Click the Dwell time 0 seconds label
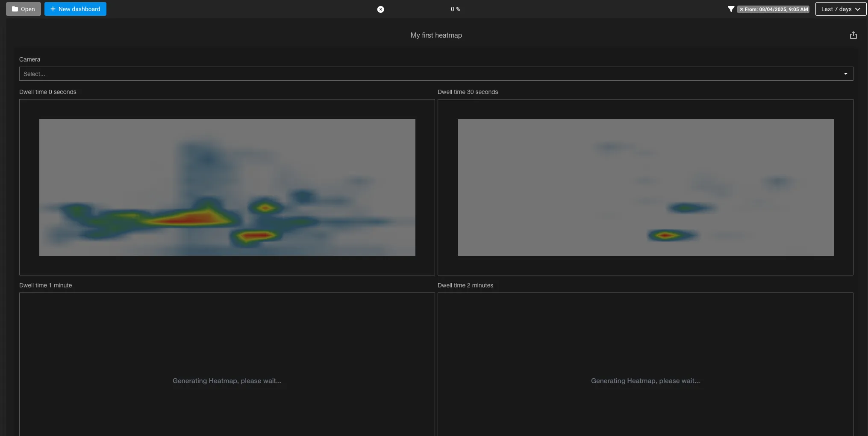The width and height of the screenshot is (868, 436). (47, 92)
